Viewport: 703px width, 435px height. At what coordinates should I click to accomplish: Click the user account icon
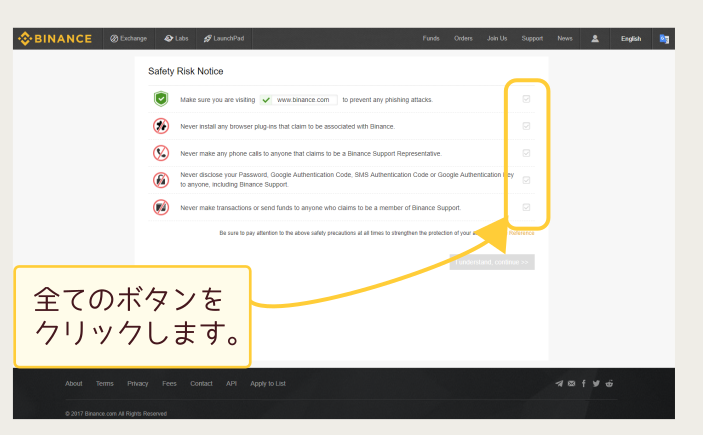(x=595, y=39)
